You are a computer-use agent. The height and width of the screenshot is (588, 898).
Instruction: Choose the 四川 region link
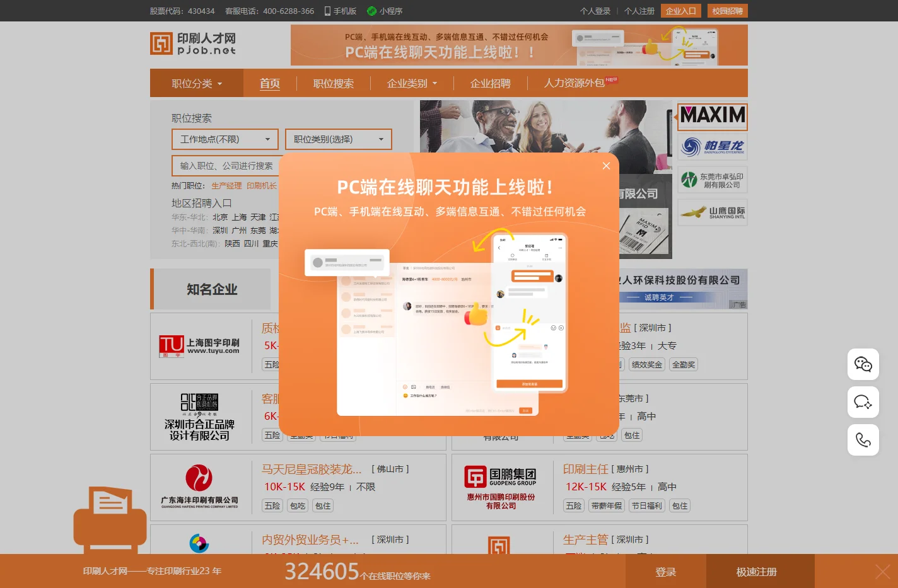251,243
